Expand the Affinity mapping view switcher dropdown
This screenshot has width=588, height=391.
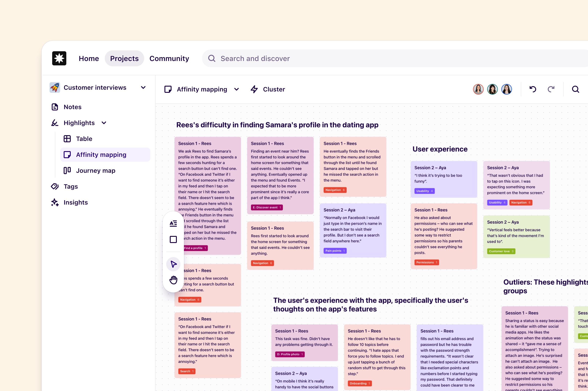[x=237, y=89]
